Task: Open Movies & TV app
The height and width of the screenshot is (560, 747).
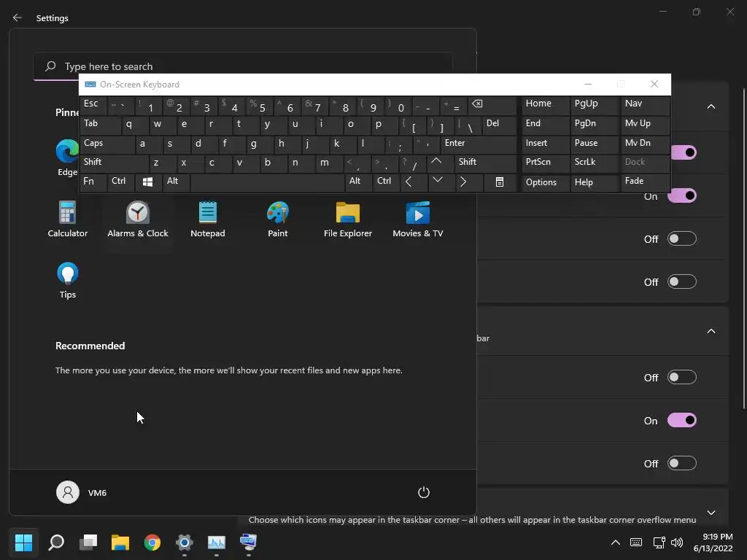Action: point(418,219)
